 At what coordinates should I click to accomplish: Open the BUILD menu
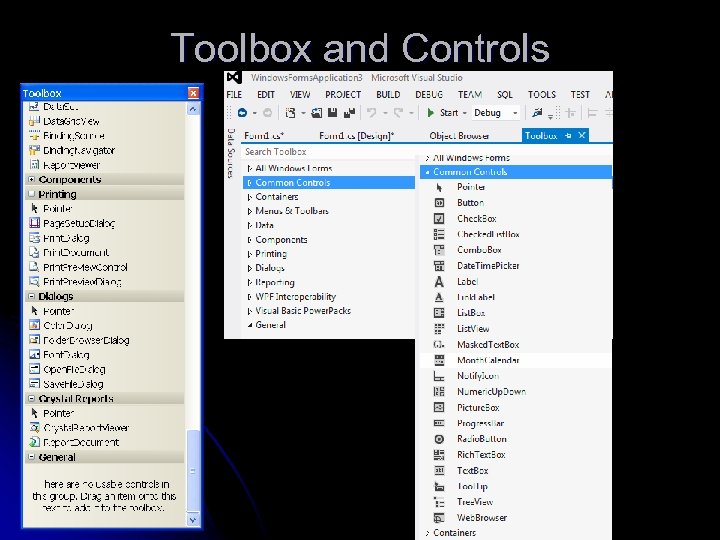388,95
